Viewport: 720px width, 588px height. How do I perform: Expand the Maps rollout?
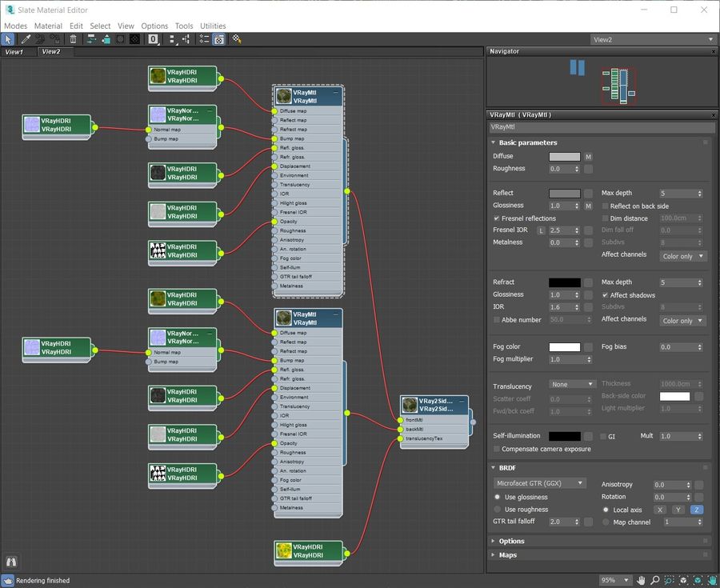tap(493, 555)
